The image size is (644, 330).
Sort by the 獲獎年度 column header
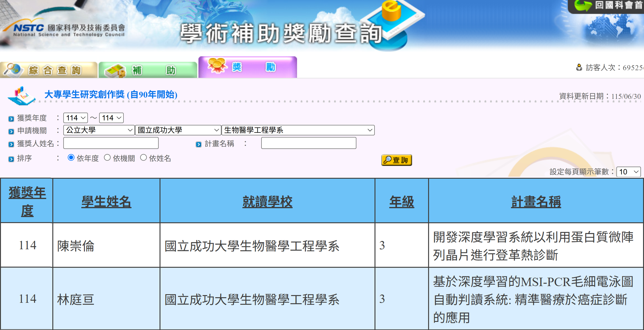27,201
